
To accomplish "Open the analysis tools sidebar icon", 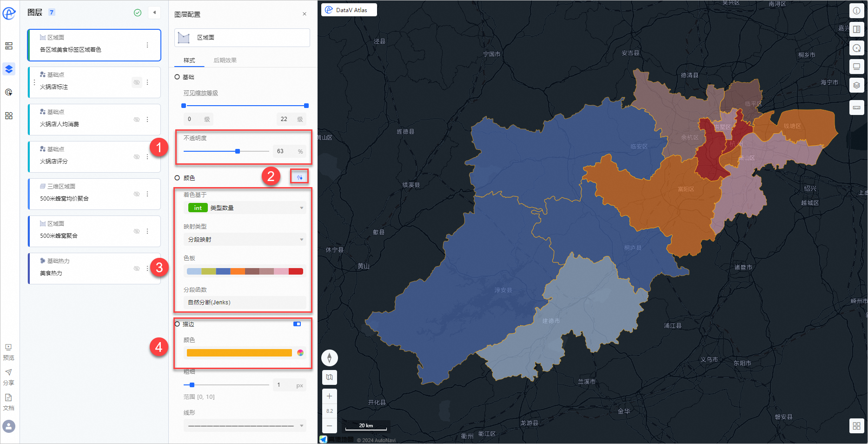I will point(9,92).
